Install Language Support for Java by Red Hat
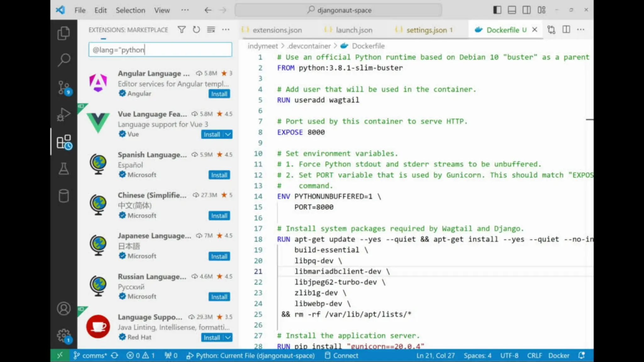The height and width of the screenshot is (362, 644). [x=212, y=337]
